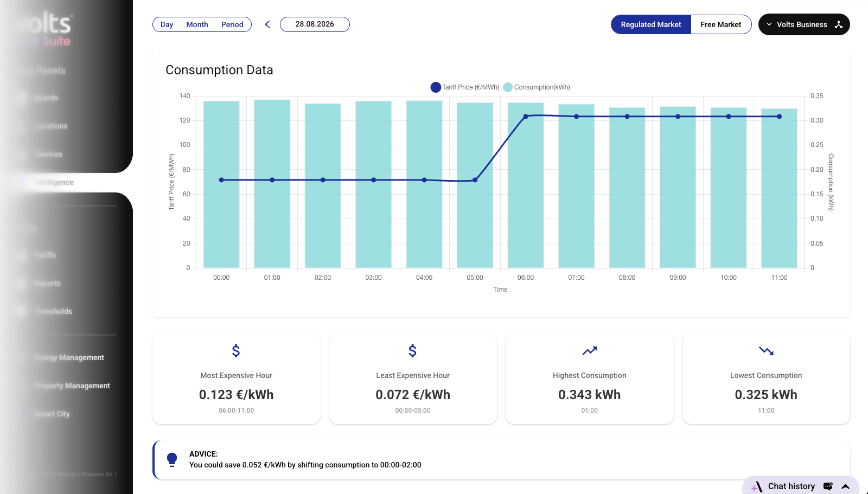The width and height of the screenshot is (868, 494).
Task: Click the Least Expensive Hour value 0.072 €/kWh
Action: click(x=413, y=395)
